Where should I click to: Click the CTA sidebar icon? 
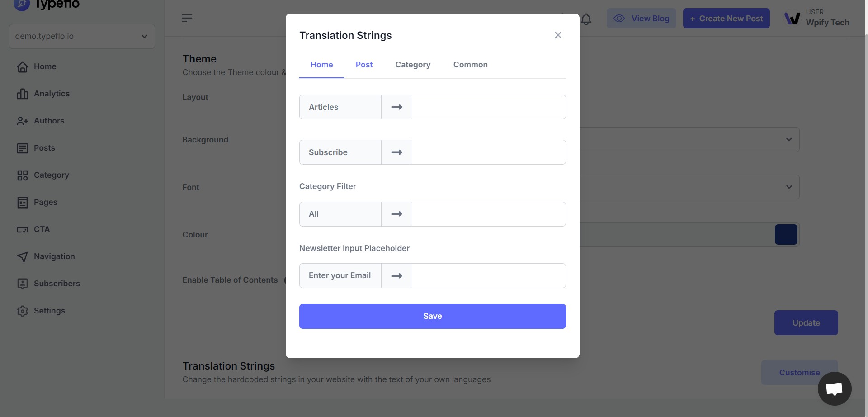pos(23,230)
